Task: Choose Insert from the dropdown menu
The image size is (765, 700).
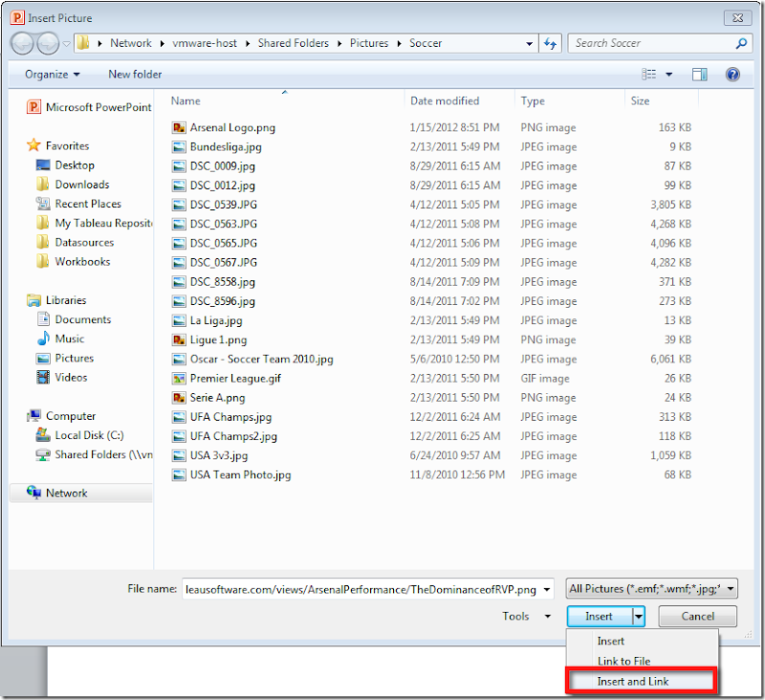Action: pyautogui.click(x=610, y=641)
